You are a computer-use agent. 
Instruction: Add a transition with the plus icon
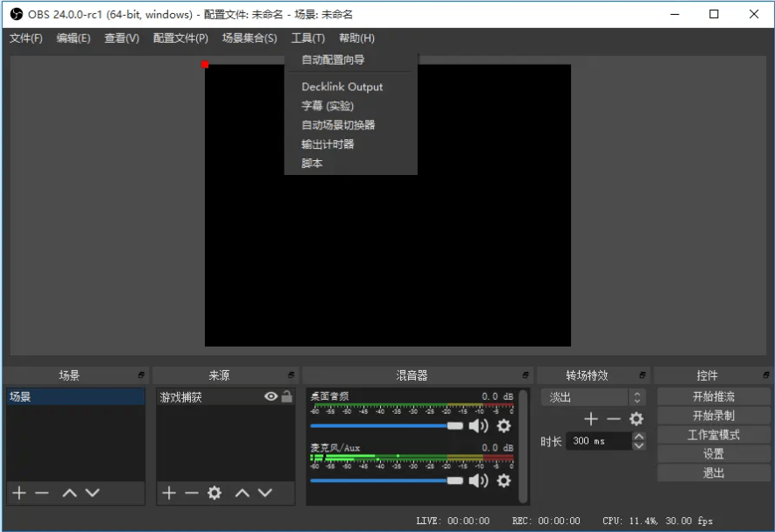pyautogui.click(x=591, y=419)
